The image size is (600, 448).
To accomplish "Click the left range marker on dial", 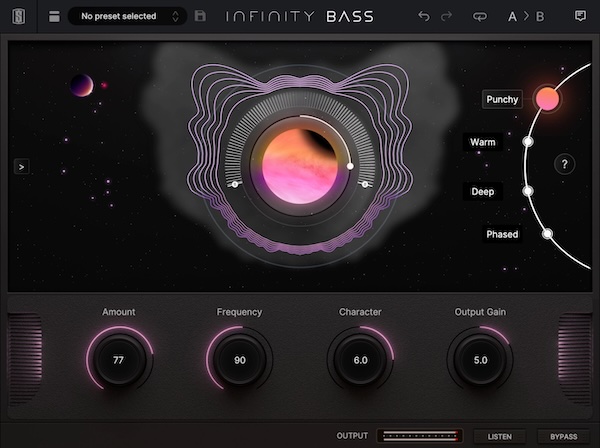I will 235,184.
